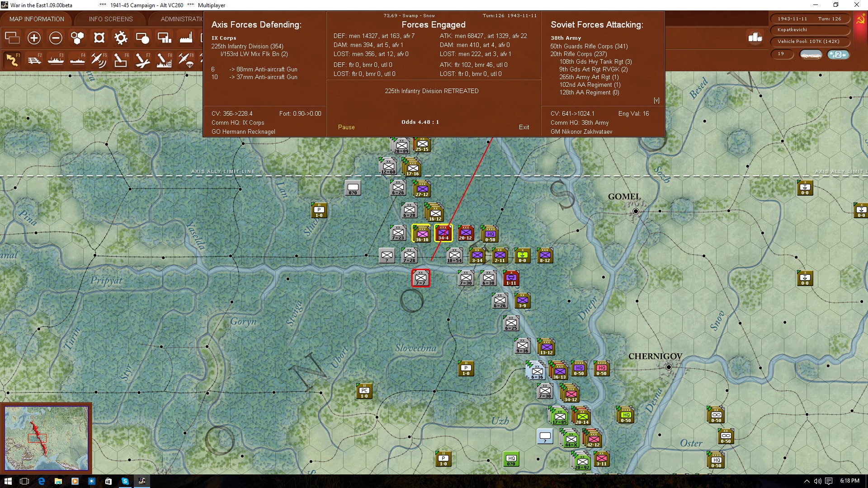The height and width of the screenshot is (488, 868).
Task: Click the zoom out minus icon
Action: [x=56, y=38]
